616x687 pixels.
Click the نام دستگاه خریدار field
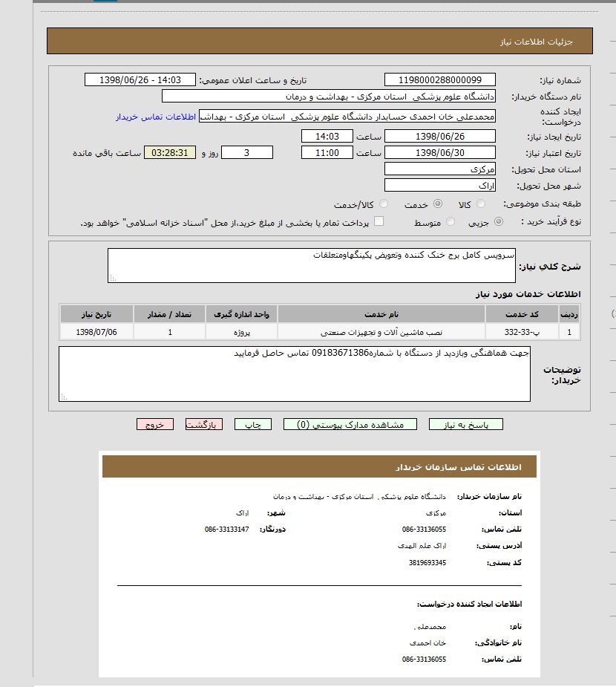click(x=328, y=97)
